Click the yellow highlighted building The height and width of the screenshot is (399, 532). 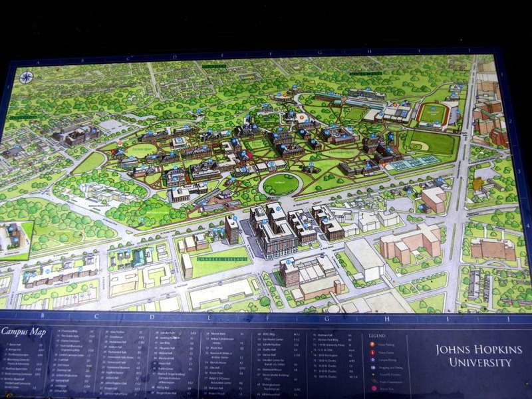(477, 184)
